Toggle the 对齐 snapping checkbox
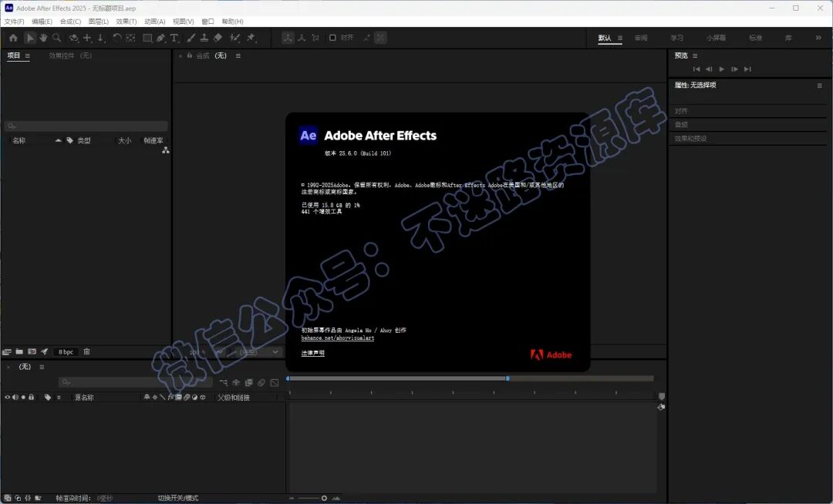833x504 pixels. click(x=332, y=38)
